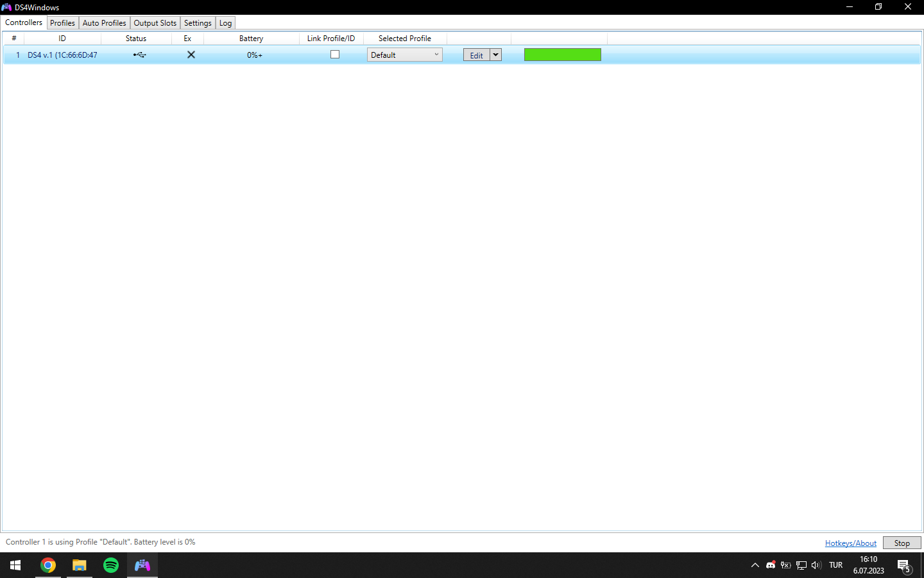Click the green lightbar color swatch

pyautogui.click(x=563, y=55)
